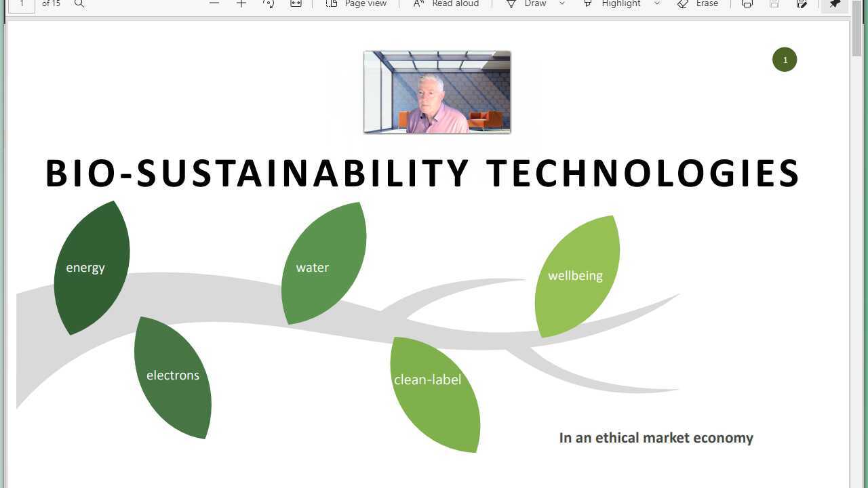Click the green slide number 1 badge
Viewport: 868px width, 488px height.
tap(785, 60)
